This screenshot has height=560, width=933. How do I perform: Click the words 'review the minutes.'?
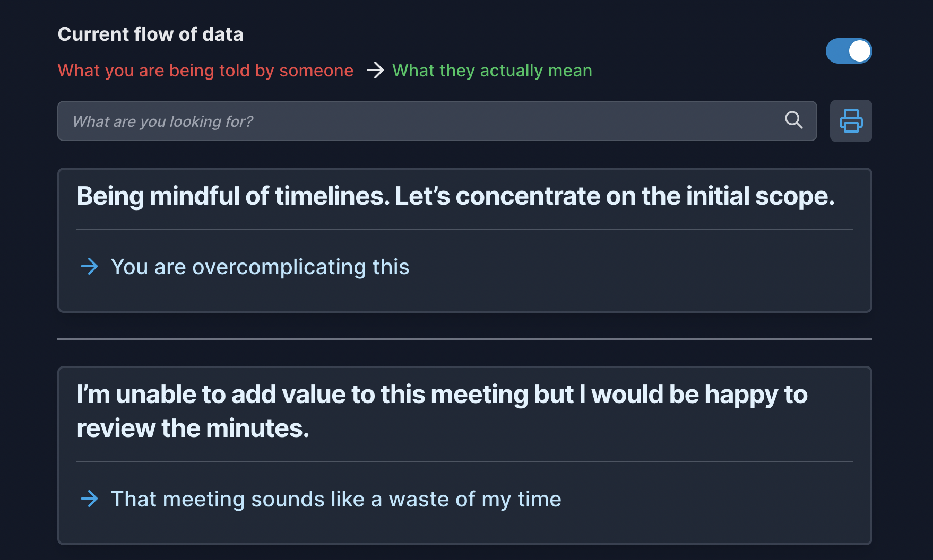(x=193, y=428)
